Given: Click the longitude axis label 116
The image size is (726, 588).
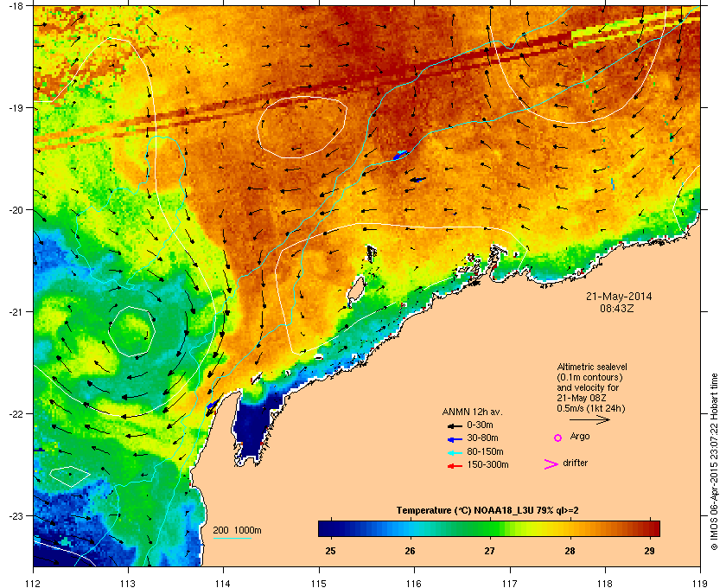Looking at the screenshot, I should (414, 584).
